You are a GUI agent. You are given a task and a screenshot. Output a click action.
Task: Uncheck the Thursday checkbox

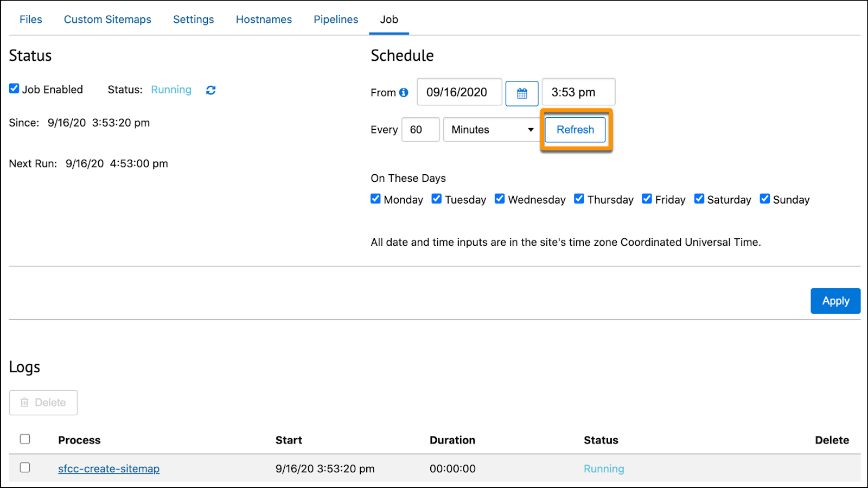coord(579,199)
